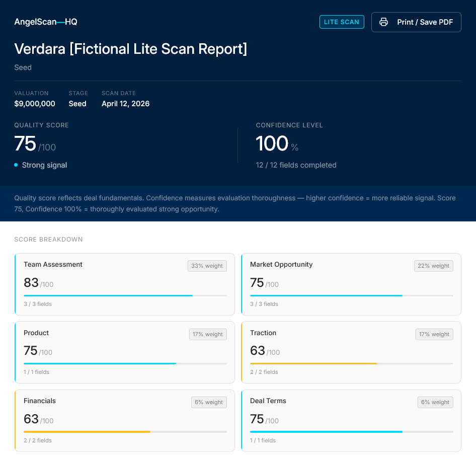Click the 83 score in Team Assessment
The image size is (476, 462).
tap(31, 283)
